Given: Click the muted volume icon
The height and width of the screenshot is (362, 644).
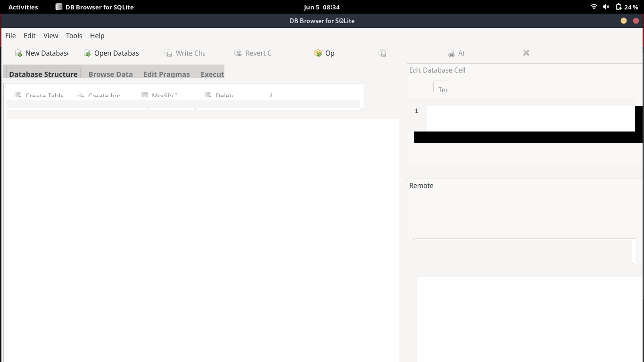Looking at the screenshot, I should (606, 7).
